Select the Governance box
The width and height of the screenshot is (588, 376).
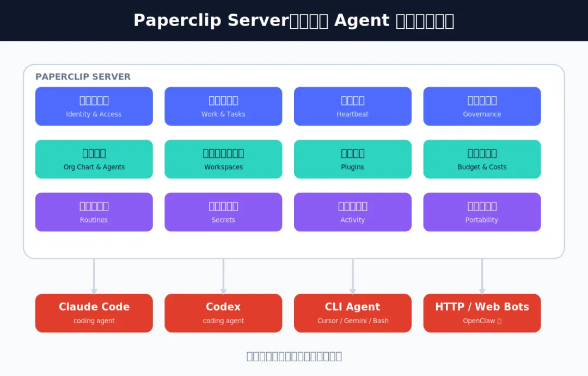pos(482,107)
